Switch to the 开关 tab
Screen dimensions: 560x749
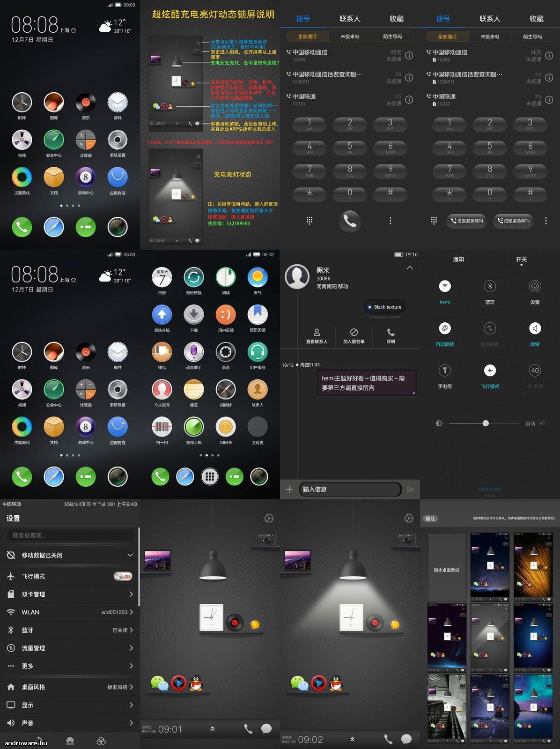tap(521, 259)
